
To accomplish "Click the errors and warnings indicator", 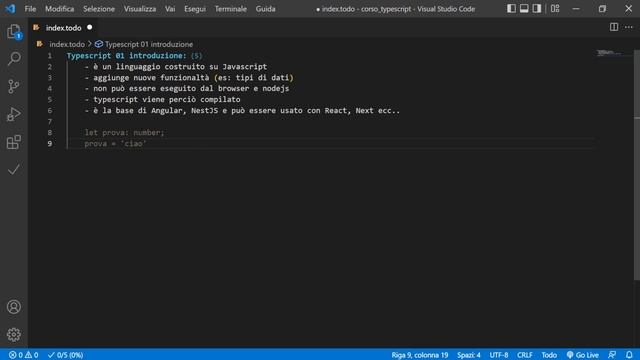I will click(24, 355).
